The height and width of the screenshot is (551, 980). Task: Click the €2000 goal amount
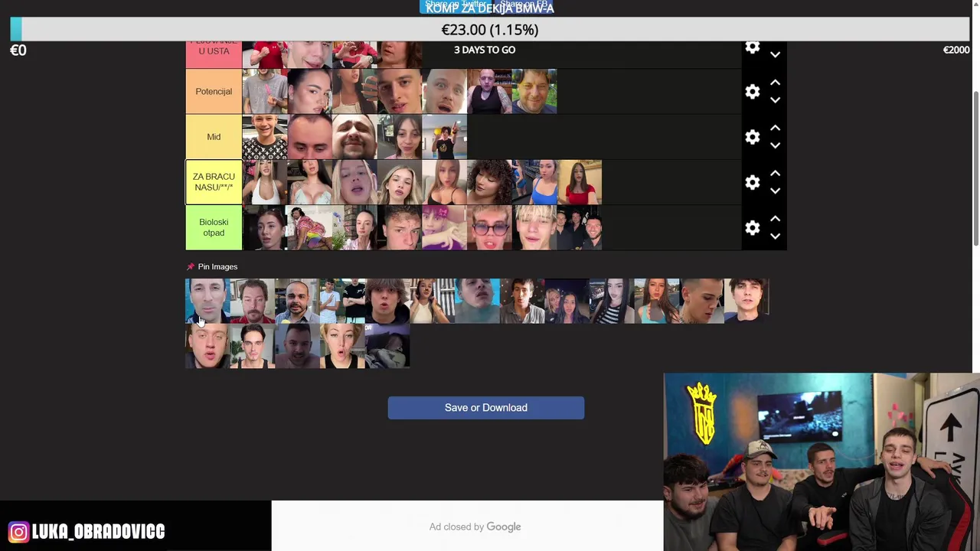click(x=956, y=50)
